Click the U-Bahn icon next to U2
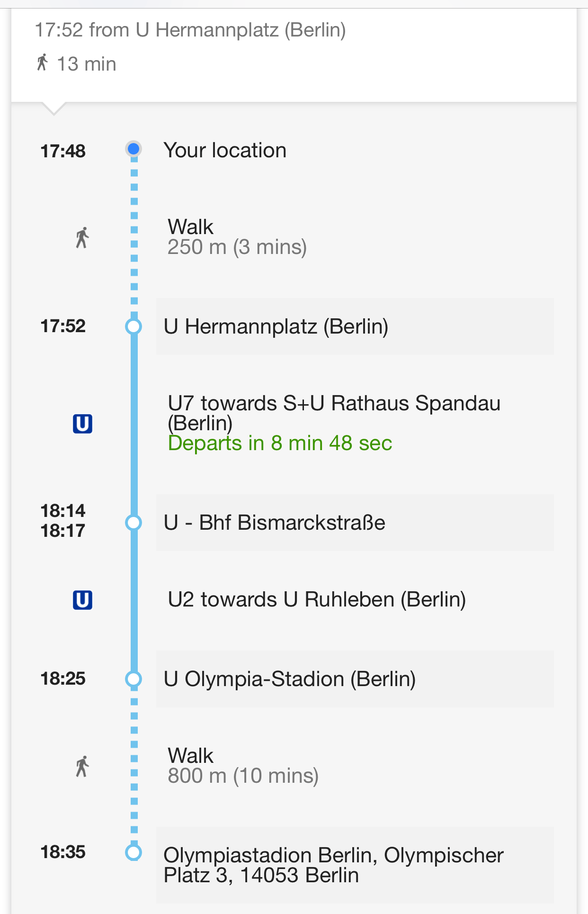Viewport: 588px width, 914px height. click(82, 600)
